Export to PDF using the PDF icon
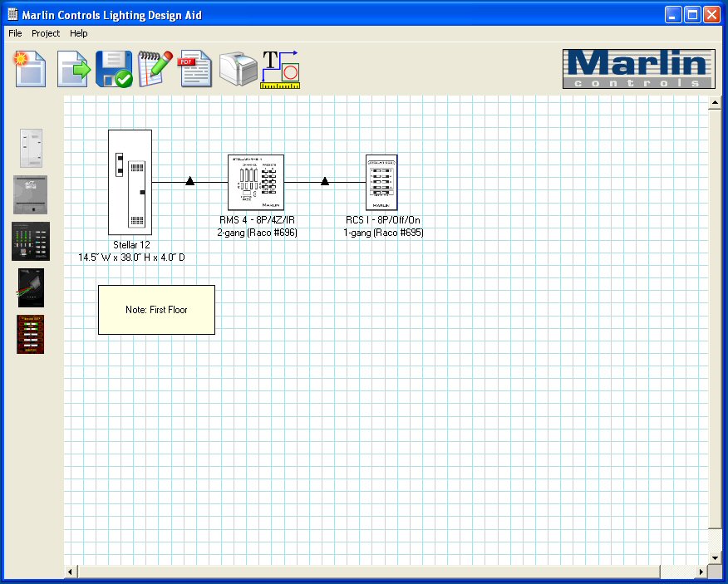This screenshot has width=728, height=584. click(x=195, y=68)
